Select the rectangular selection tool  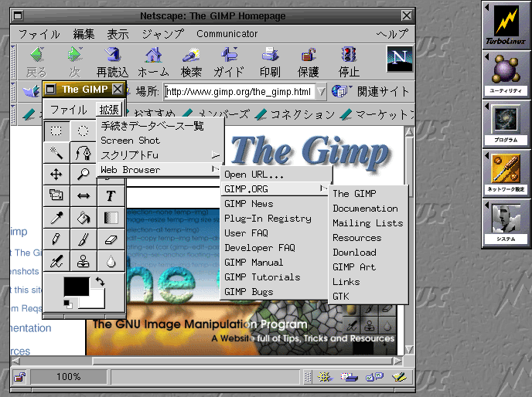56,131
